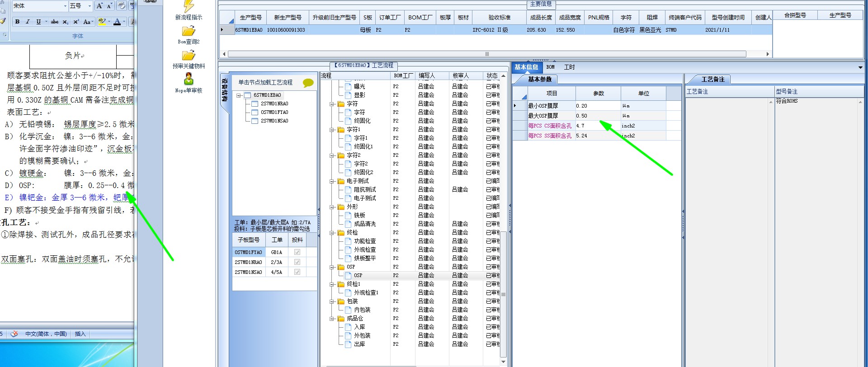This screenshot has height=367, width=868.
Task: Switch to the 工时 tab
Action: (x=569, y=67)
